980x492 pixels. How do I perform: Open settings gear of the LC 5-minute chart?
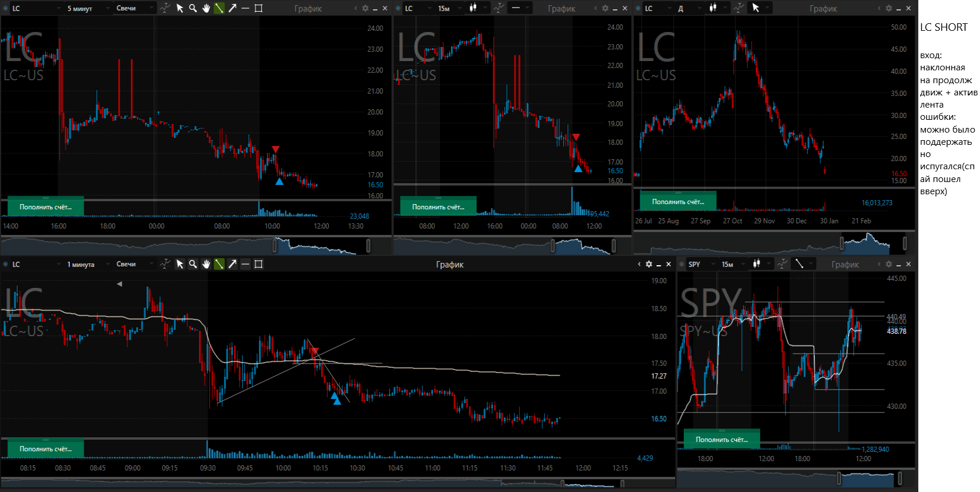365,8
